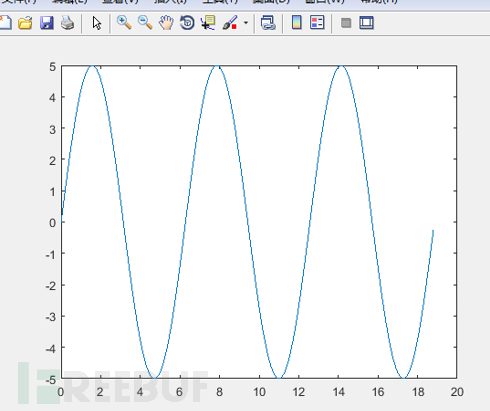Show plot tools and dock figure
The image size is (490, 411).
coord(366,23)
